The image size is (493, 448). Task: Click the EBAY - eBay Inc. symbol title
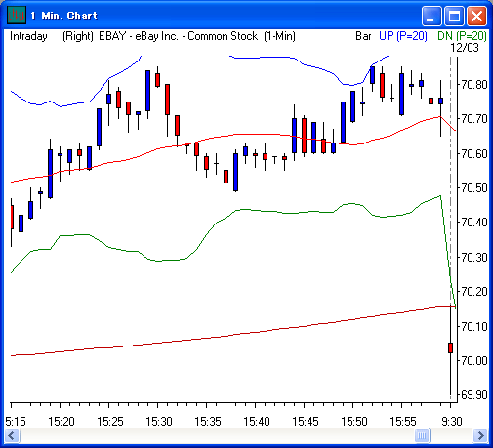tap(139, 36)
